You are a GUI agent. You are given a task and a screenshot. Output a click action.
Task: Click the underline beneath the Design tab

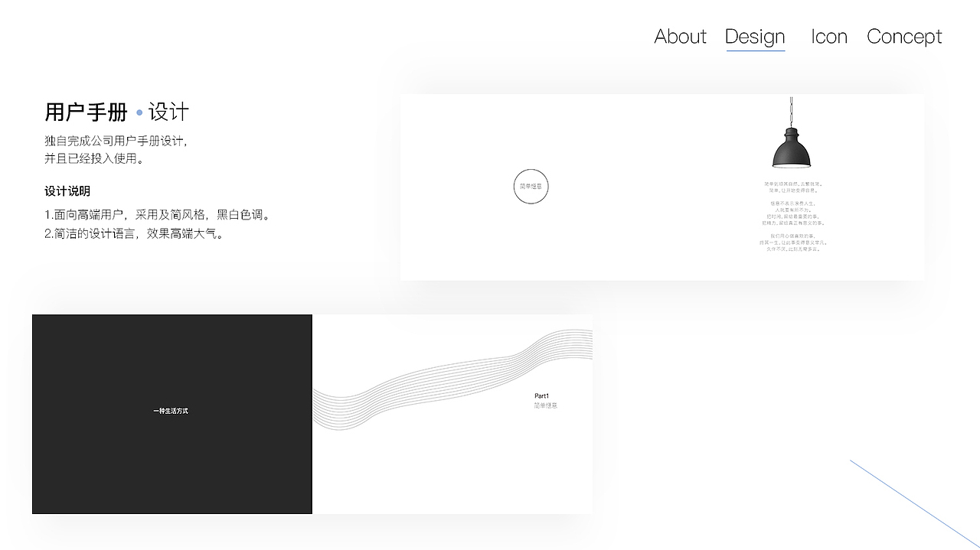click(x=755, y=52)
